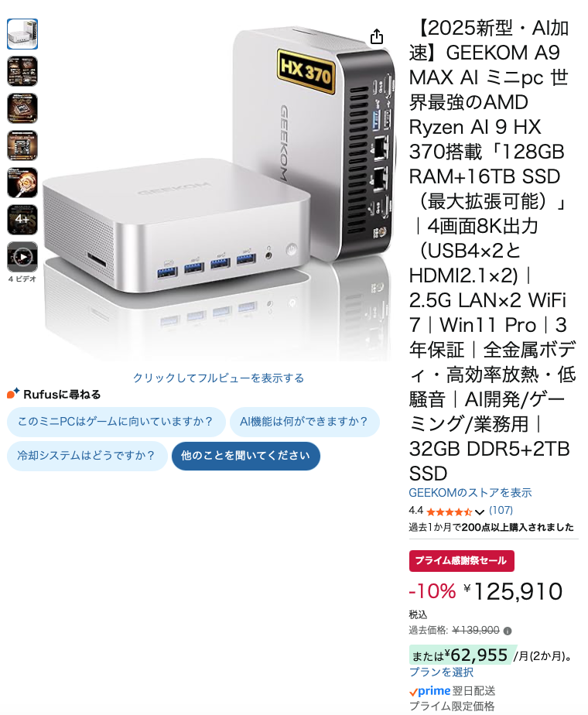Expand the star rating dropdown chevron
588x715 pixels.
tap(480, 512)
